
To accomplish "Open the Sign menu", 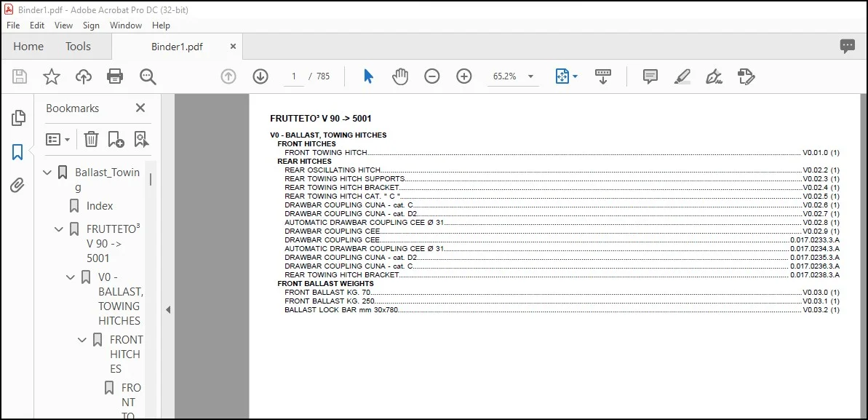I will (91, 25).
